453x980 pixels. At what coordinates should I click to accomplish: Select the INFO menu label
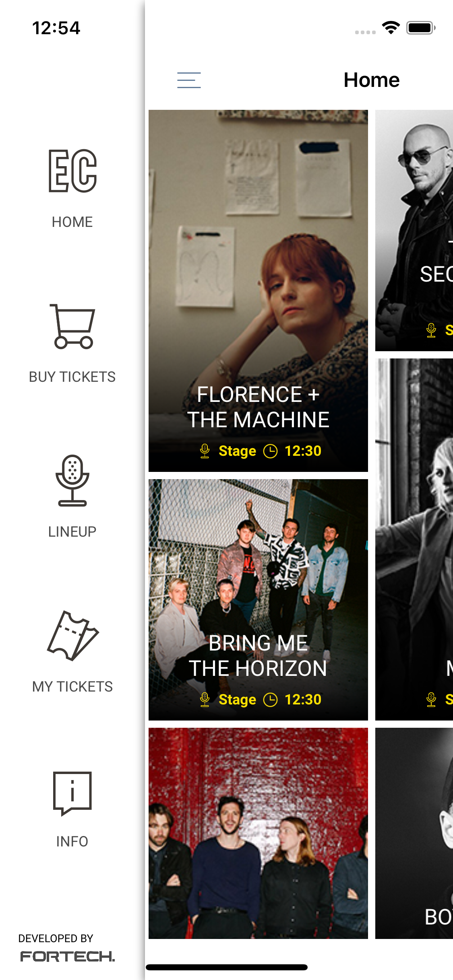(72, 842)
